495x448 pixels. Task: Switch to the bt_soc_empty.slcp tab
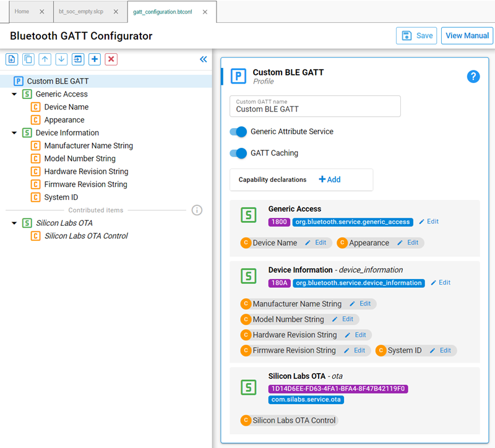[80, 12]
